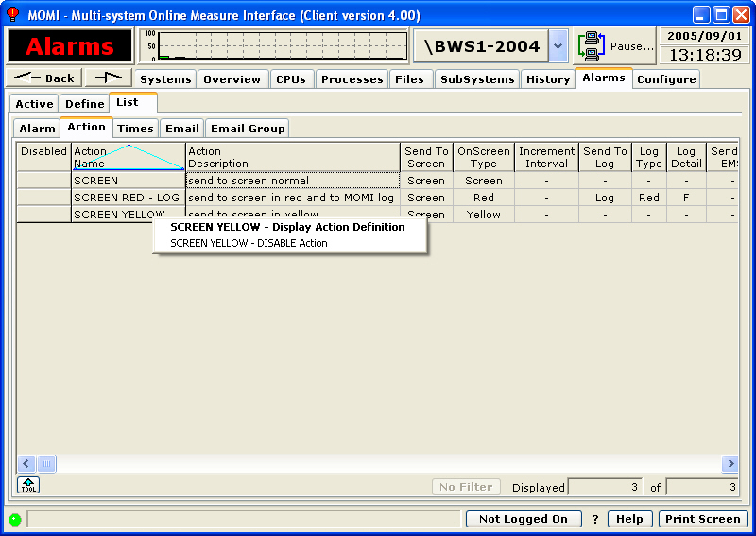756x536 pixels.
Task: Click the CPU activity mini graph
Action: [x=274, y=45]
